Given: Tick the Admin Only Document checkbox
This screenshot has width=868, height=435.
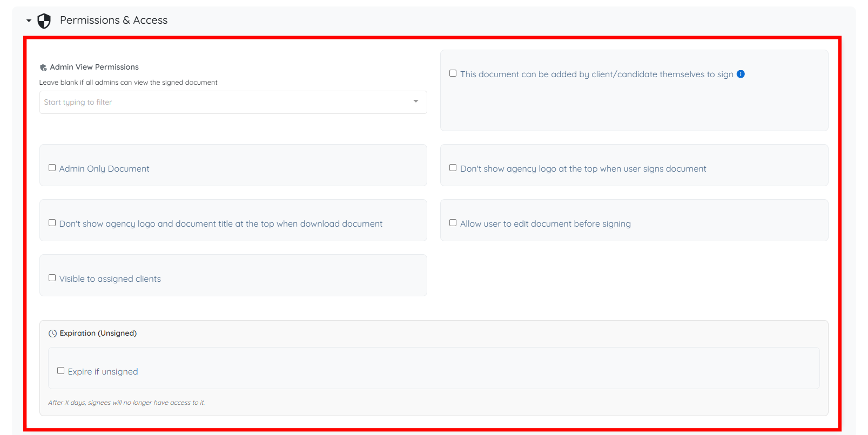Looking at the screenshot, I should (x=52, y=168).
